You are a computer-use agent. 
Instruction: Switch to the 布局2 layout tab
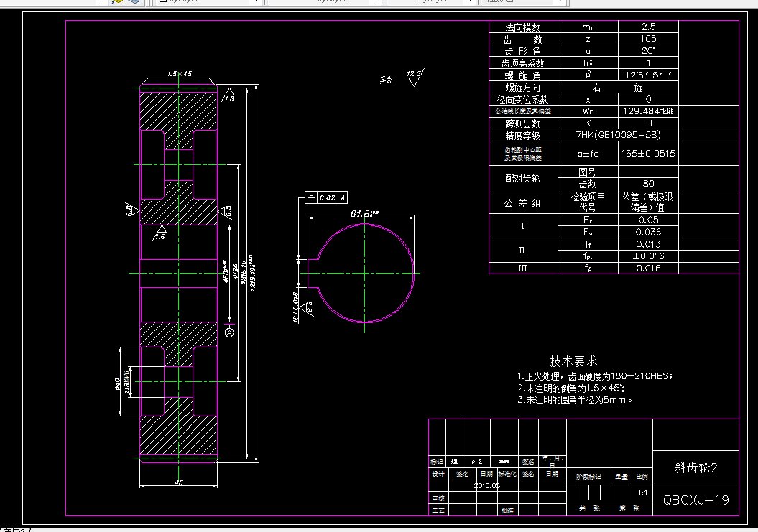click(x=14, y=530)
